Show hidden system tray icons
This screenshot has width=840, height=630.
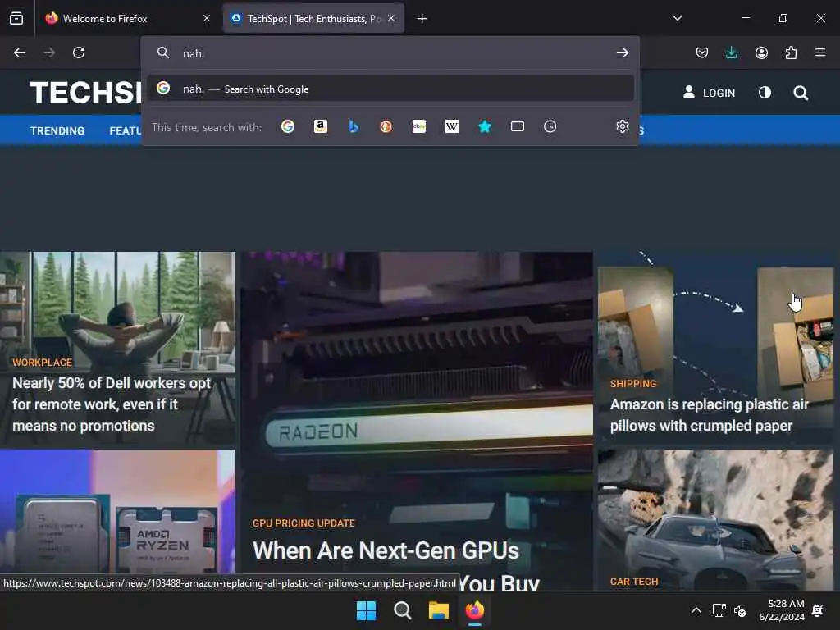pyautogui.click(x=696, y=610)
